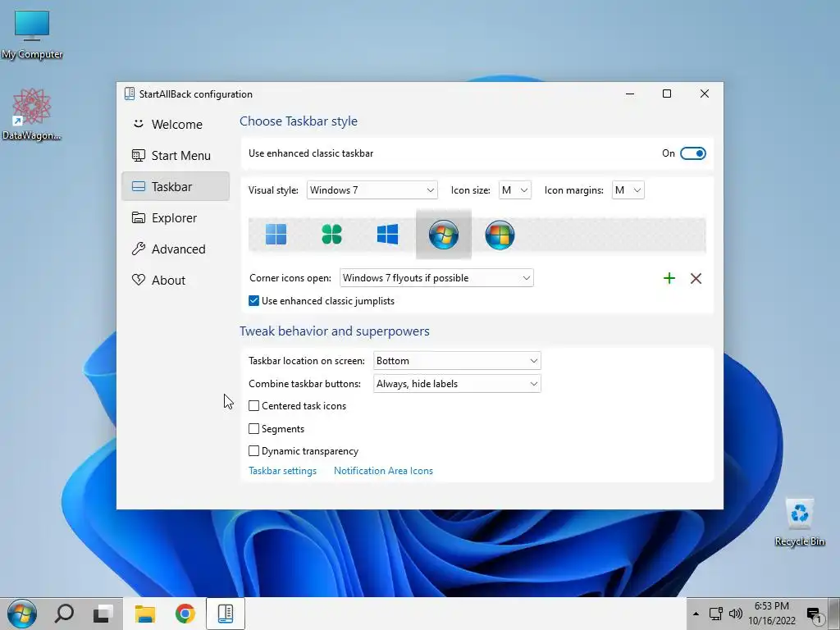Go to Advanced section

click(176, 249)
